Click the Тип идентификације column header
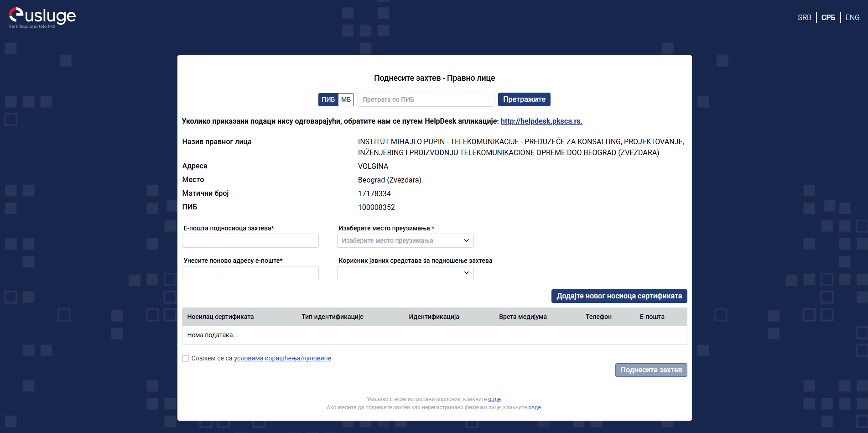This screenshot has height=433, width=868. [333, 317]
